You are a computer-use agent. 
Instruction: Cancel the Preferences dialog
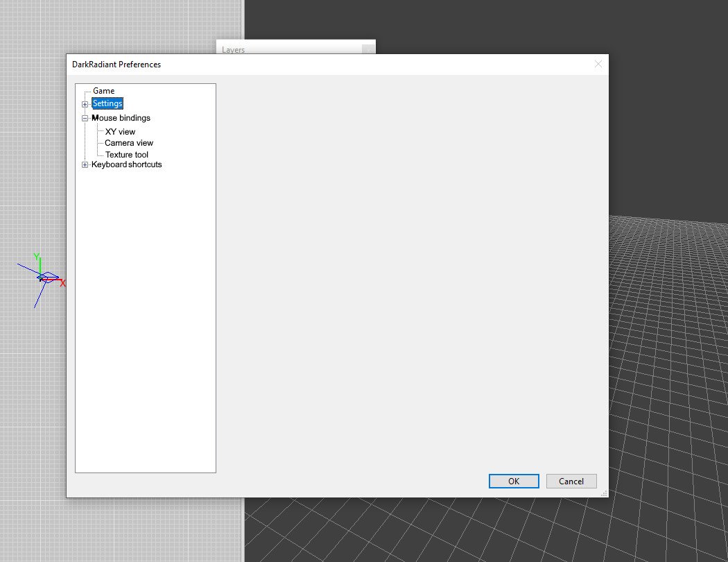[x=571, y=482]
